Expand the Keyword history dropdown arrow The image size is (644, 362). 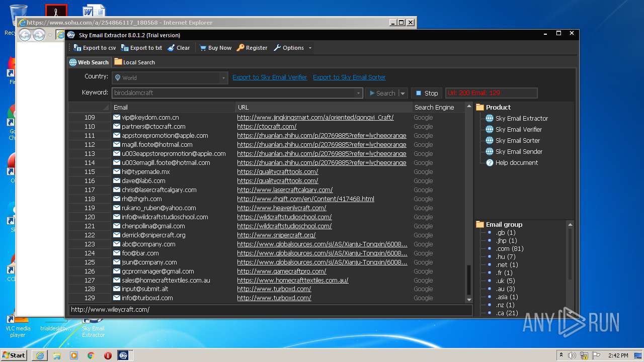click(359, 93)
